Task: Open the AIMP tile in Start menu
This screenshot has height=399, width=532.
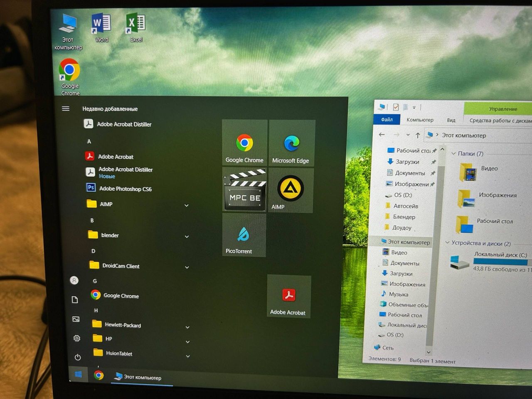Action: [291, 191]
